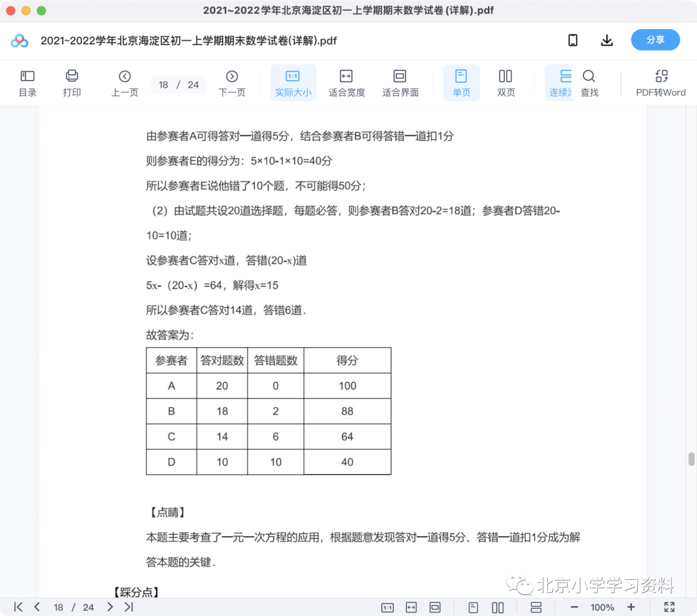The image size is (697, 616).
Task: Go to next page with 下一页
Action: point(232,83)
